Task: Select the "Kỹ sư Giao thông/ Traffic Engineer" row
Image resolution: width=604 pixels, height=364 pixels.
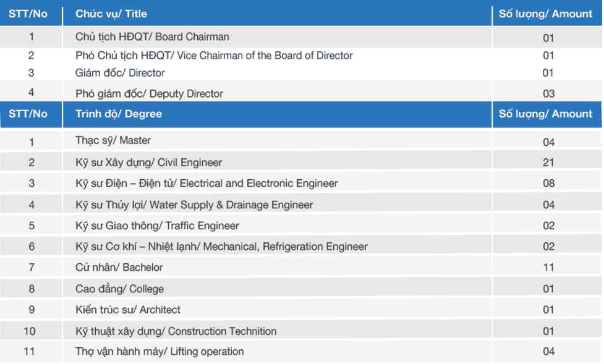Action: tap(301, 226)
